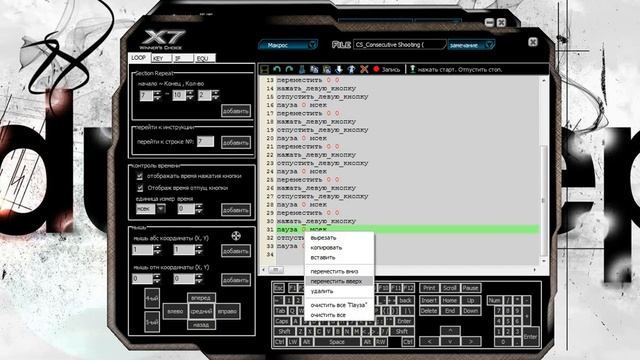Click the 'средний' middle mouse button
The image size is (640, 360).
tap(201, 311)
